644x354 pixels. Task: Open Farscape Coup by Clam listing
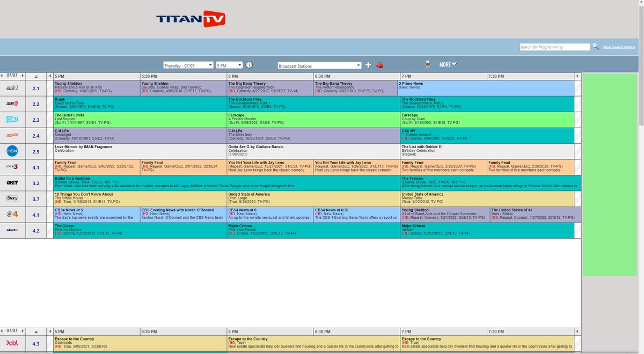tap(487, 120)
